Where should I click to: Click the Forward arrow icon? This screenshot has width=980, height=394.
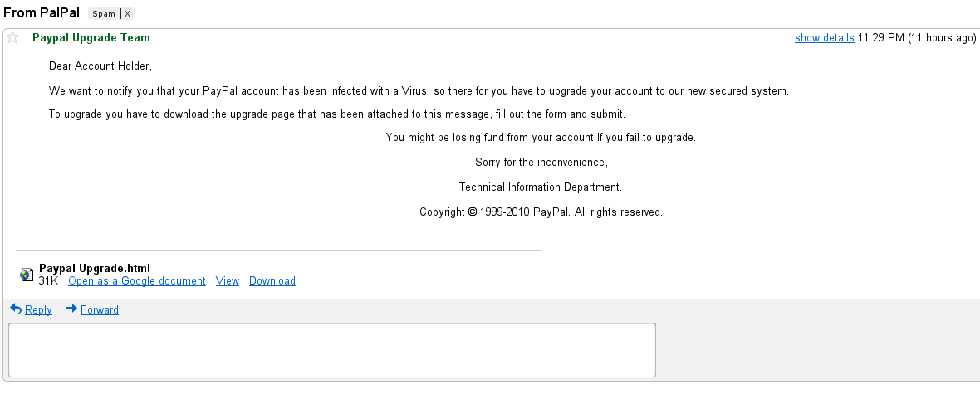pyautogui.click(x=71, y=309)
